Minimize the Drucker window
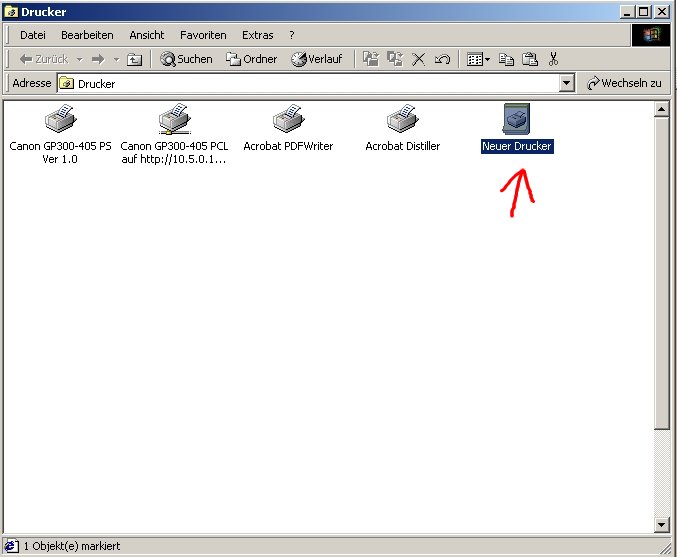 point(627,12)
